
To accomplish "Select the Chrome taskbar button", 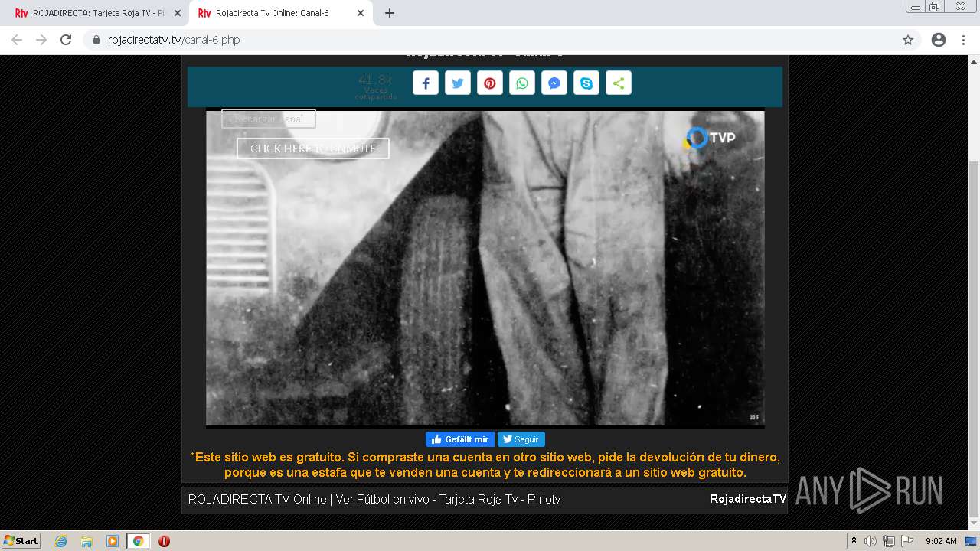I will coord(138,541).
